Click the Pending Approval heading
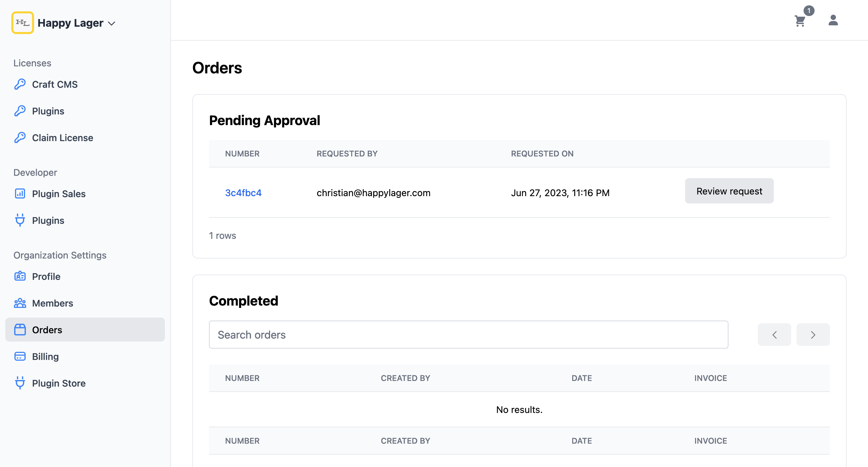Screen dimensions: 868x467 click(x=264, y=120)
